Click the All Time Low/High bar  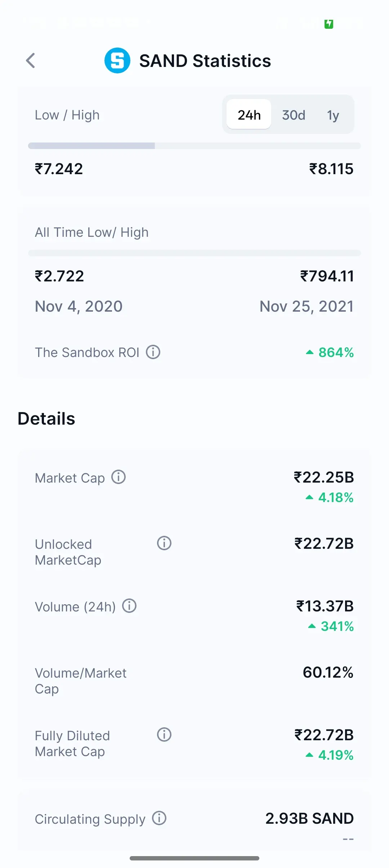point(194,253)
